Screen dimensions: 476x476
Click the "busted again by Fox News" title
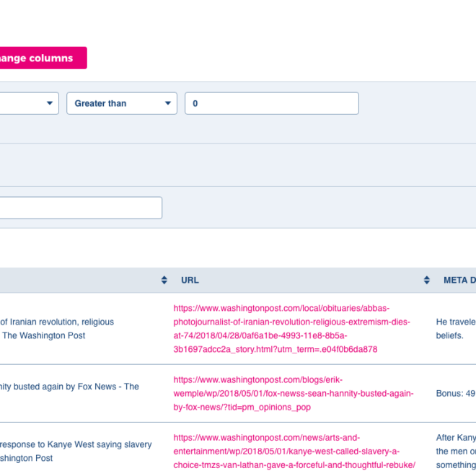click(x=69, y=387)
